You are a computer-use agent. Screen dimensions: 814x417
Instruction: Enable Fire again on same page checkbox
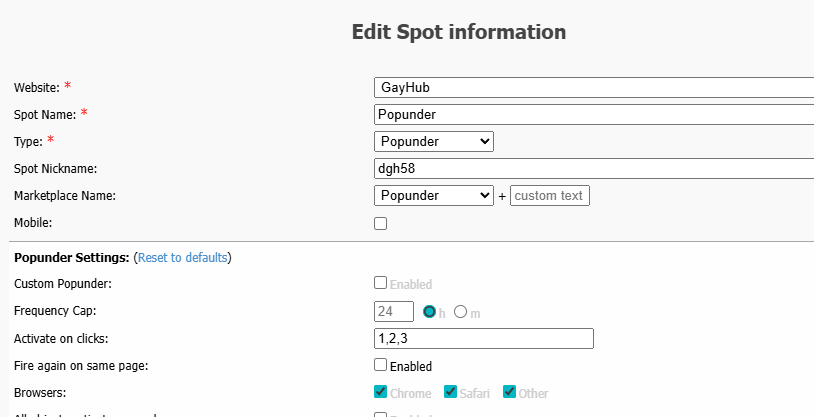coord(381,365)
